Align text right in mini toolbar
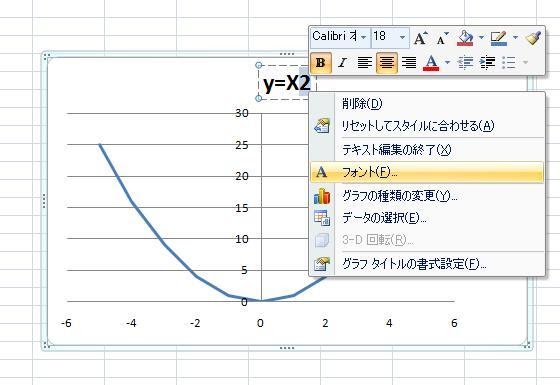The width and height of the screenshot is (560, 385). point(409,63)
